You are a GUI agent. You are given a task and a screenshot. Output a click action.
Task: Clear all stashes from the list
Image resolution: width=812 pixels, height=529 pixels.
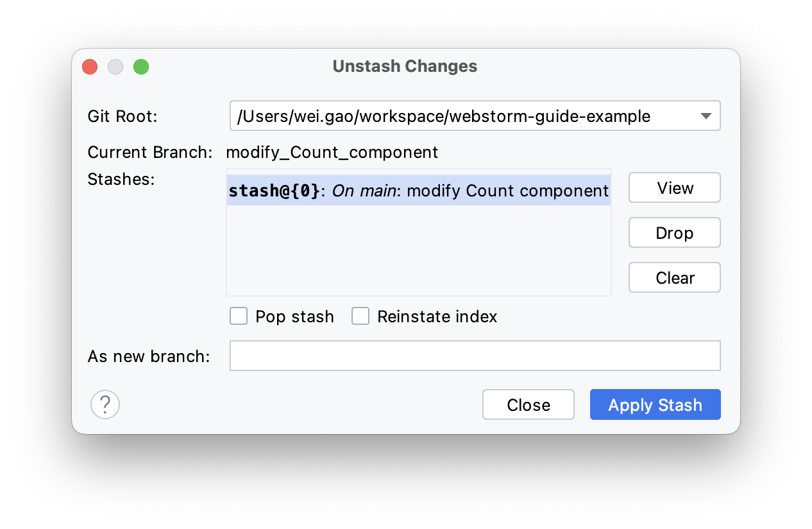(x=674, y=277)
